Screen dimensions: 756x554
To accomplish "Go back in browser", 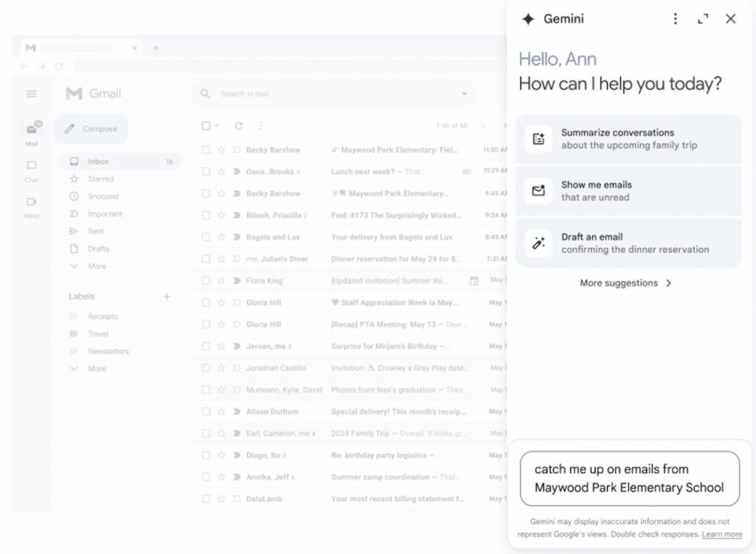I will [24, 66].
